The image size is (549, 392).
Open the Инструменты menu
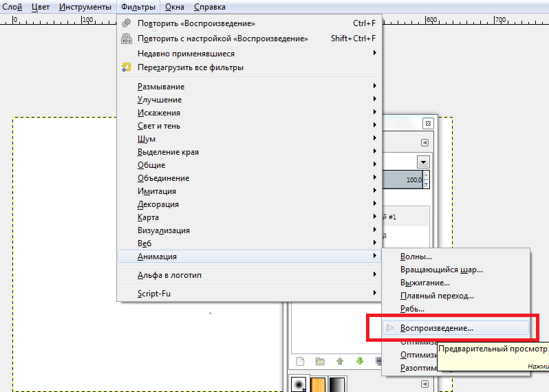85,7
